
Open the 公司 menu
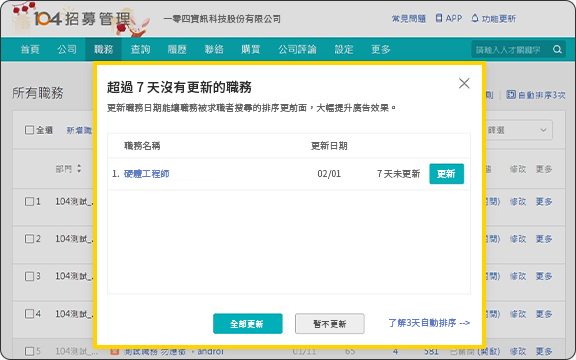tap(67, 49)
